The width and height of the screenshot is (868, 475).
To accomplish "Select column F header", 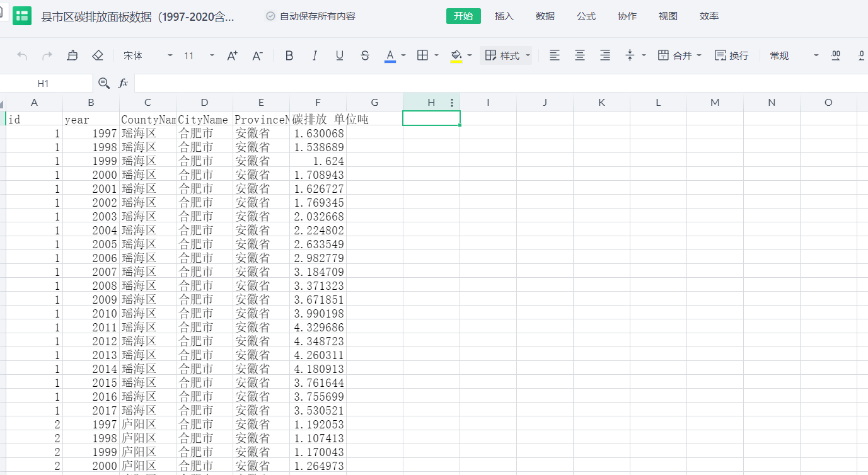I will click(x=318, y=103).
